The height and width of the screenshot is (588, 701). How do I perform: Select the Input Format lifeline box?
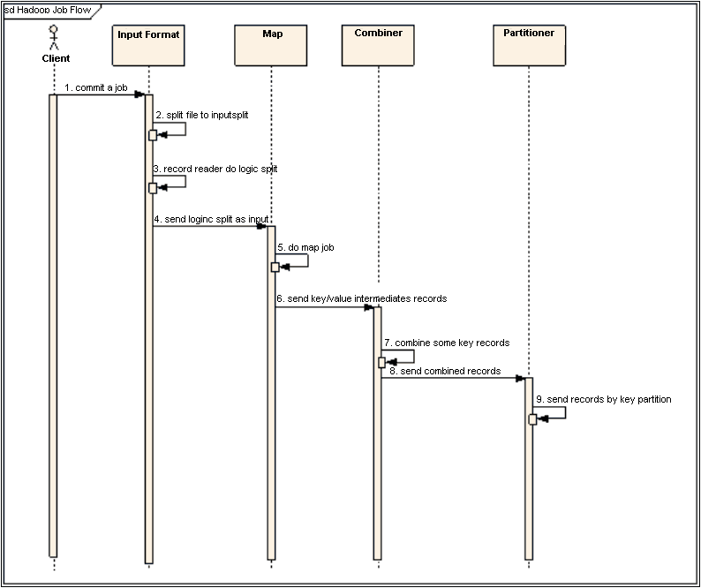[x=148, y=45]
